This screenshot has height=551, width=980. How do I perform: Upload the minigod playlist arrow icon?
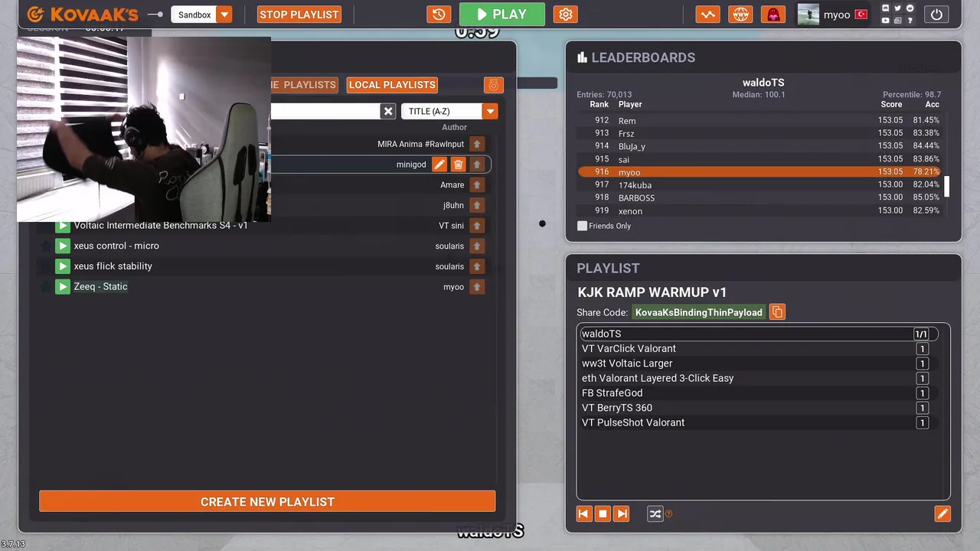(x=477, y=165)
